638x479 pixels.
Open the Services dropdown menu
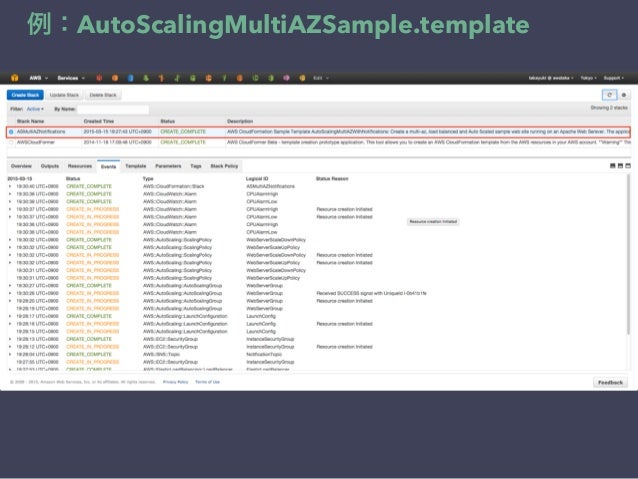point(71,78)
